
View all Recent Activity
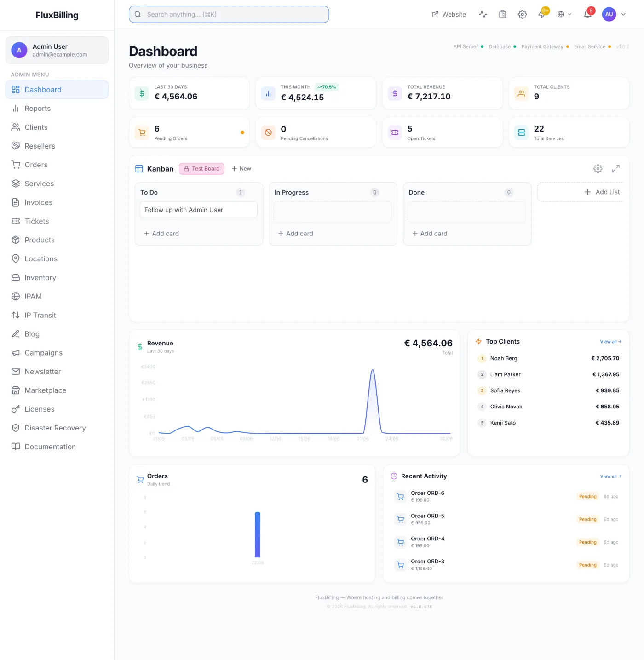click(x=610, y=476)
